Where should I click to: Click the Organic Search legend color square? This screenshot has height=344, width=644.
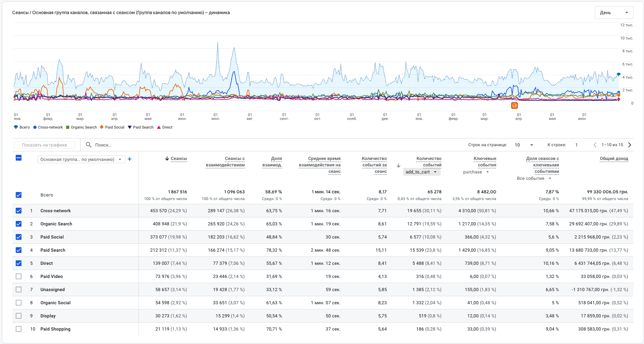point(68,127)
